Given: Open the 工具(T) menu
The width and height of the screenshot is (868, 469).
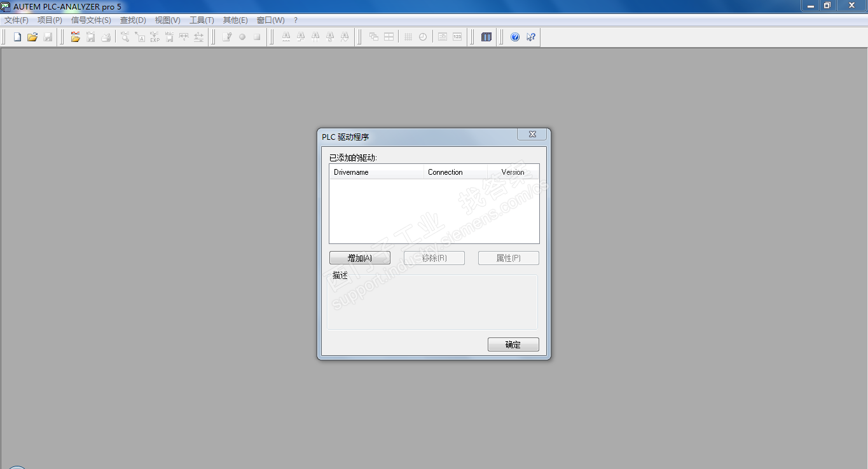Looking at the screenshot, I should pyautogui.click(x=202, y=20).
